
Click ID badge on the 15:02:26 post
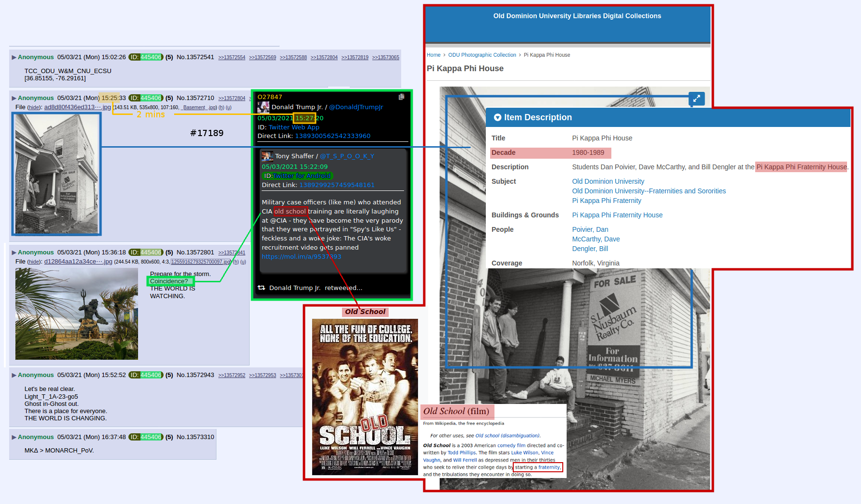coord(146,57)
